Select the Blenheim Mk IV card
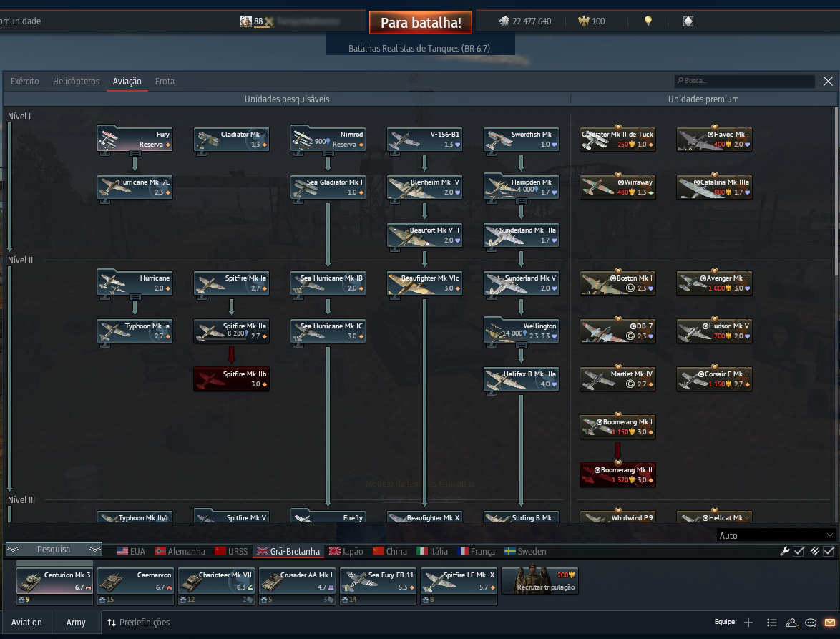Screen dimensions: 840x639 pyautogui.click(x=425, y=187)
